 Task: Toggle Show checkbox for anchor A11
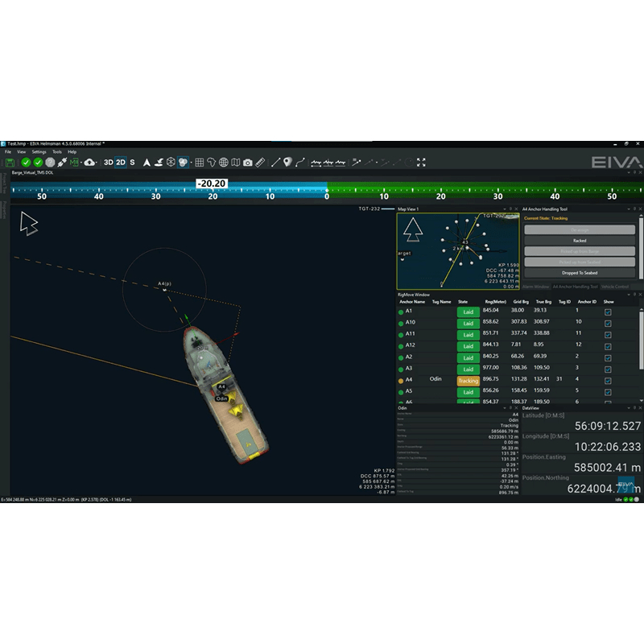(x=608, y=335)
